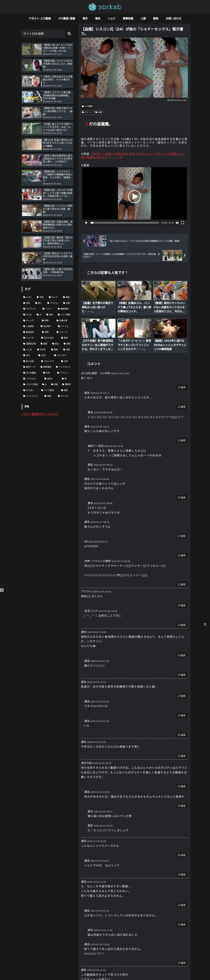Open the 人間 menu item
This screenshot has width=210, height=980.
tap(143, 18)
